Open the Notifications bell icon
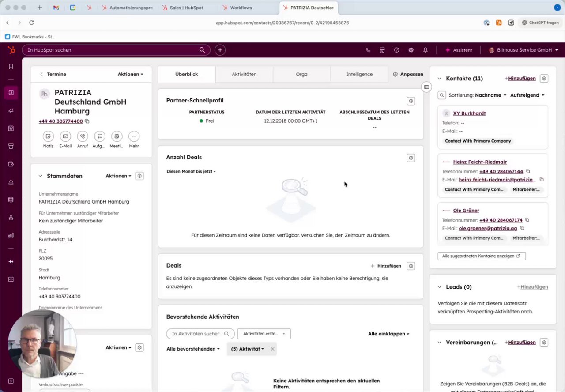Screen dimensions: 565x392 (426, 50)
